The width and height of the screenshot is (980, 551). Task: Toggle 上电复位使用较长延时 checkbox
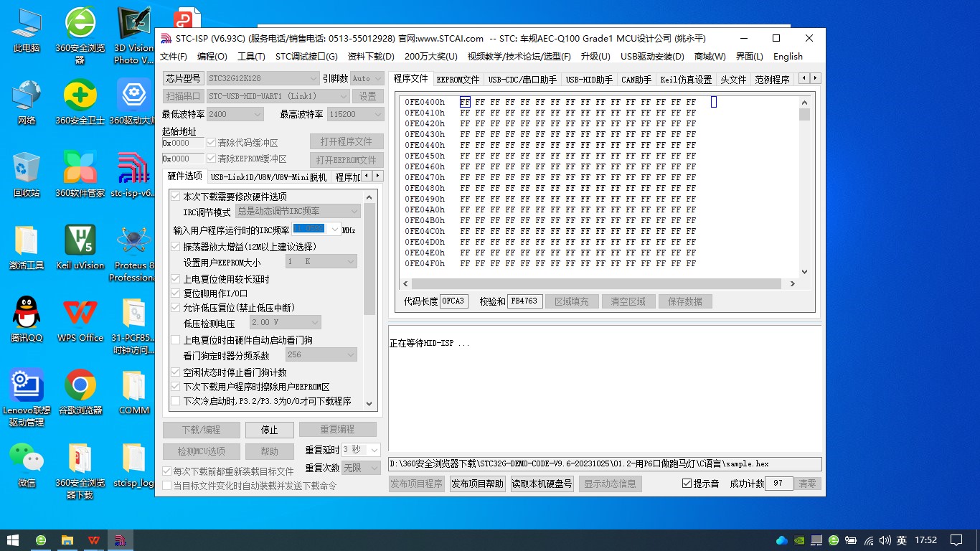pos(176,279)
